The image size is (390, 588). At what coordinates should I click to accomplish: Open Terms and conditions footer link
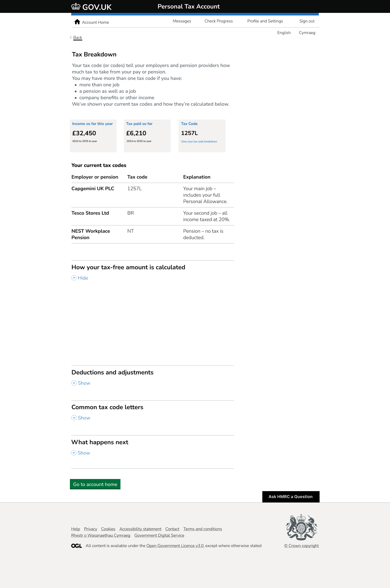coord(202,529)
